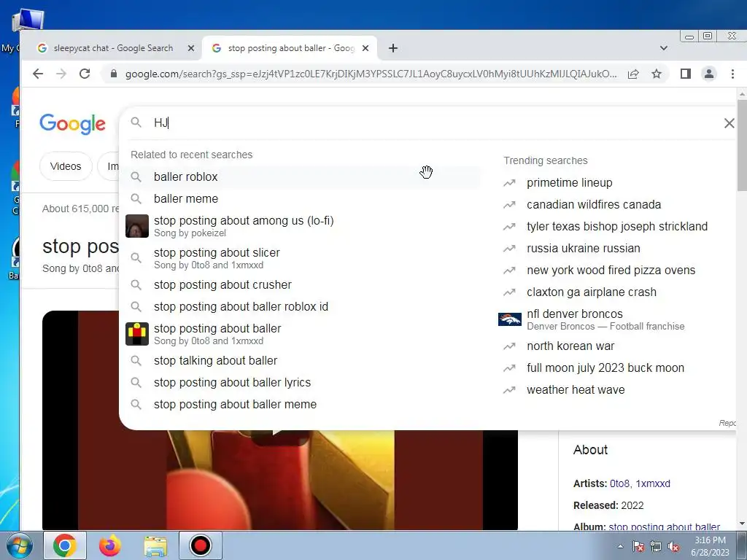The width and height of the screenshot is (747, 560).
Task: Click the baller song thumbnail image
Action: click(136, 334)
